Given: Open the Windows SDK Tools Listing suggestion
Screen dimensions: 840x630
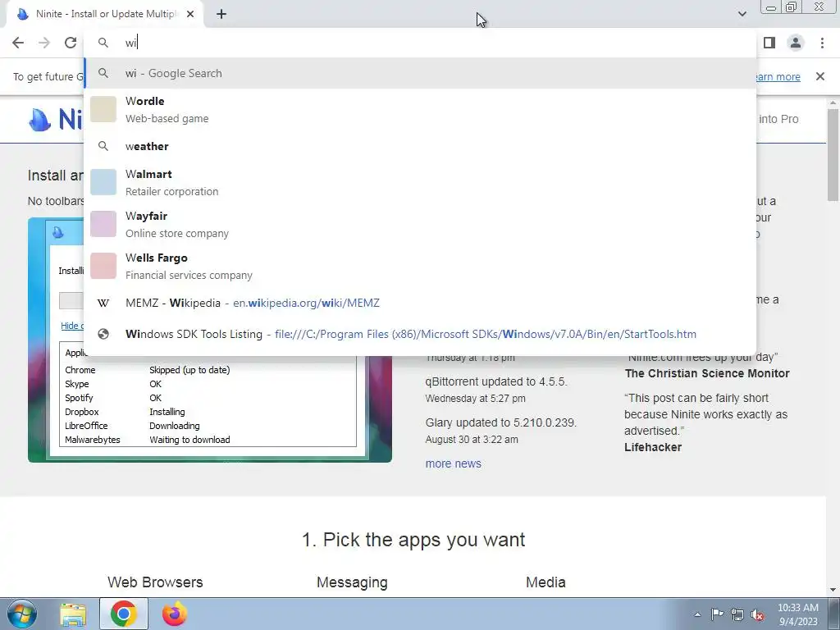Looking at the screenshot, I should tap(420, 334).
